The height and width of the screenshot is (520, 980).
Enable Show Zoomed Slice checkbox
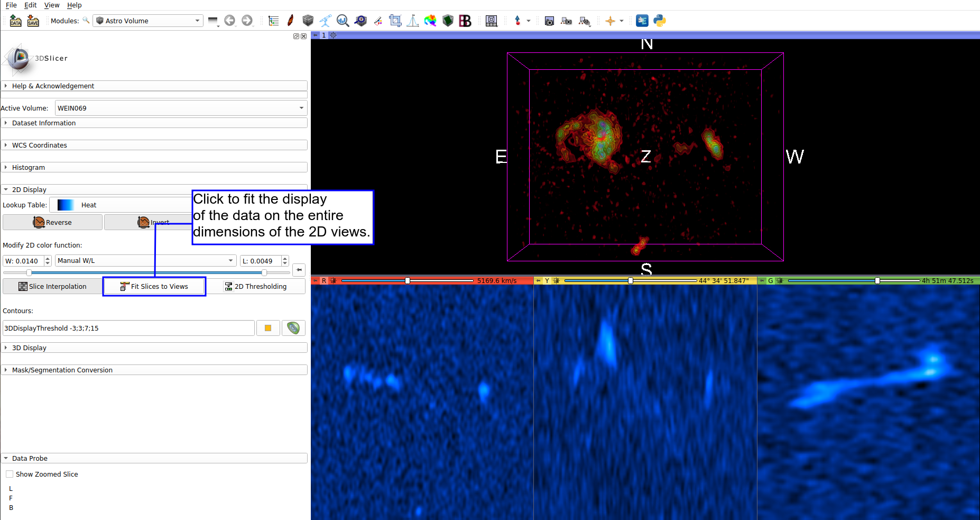tap(10, 474)
